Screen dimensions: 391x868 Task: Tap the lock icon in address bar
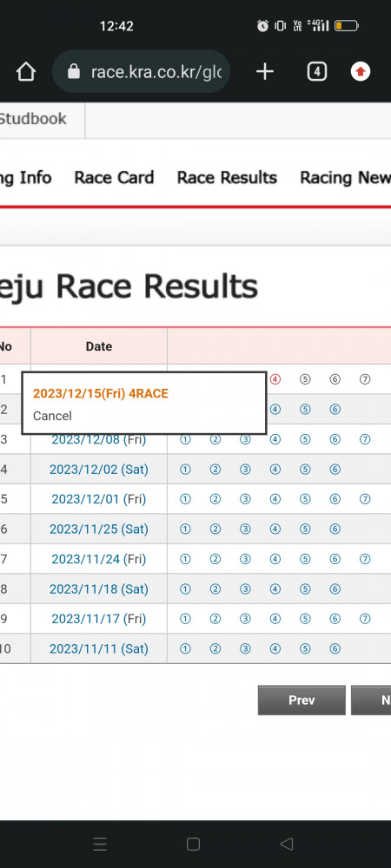(x=74, y=72)
